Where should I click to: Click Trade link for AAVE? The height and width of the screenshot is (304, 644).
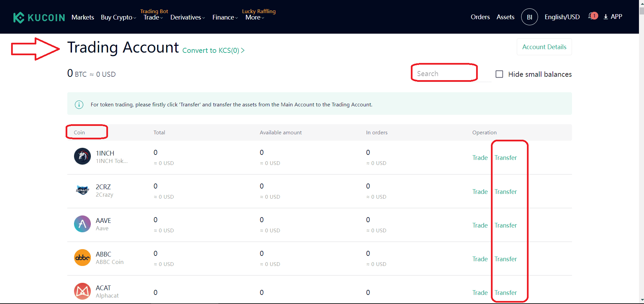(x=480, y=225)
